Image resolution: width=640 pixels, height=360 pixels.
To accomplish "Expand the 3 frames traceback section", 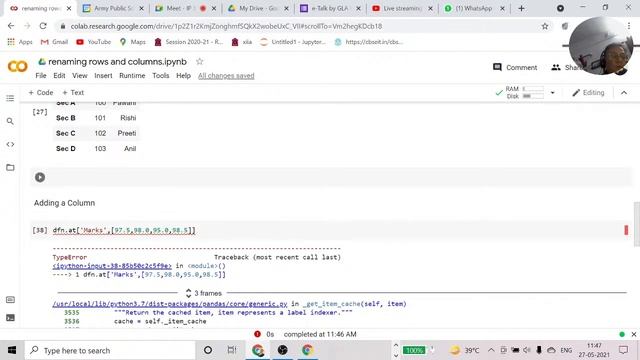I will (x=203, y=293).
